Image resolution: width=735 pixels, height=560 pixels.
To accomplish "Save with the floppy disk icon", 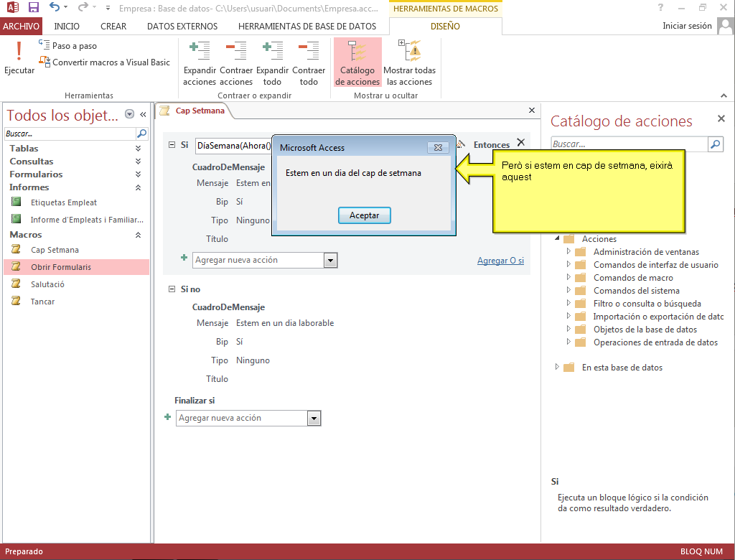I will point(33,7).
